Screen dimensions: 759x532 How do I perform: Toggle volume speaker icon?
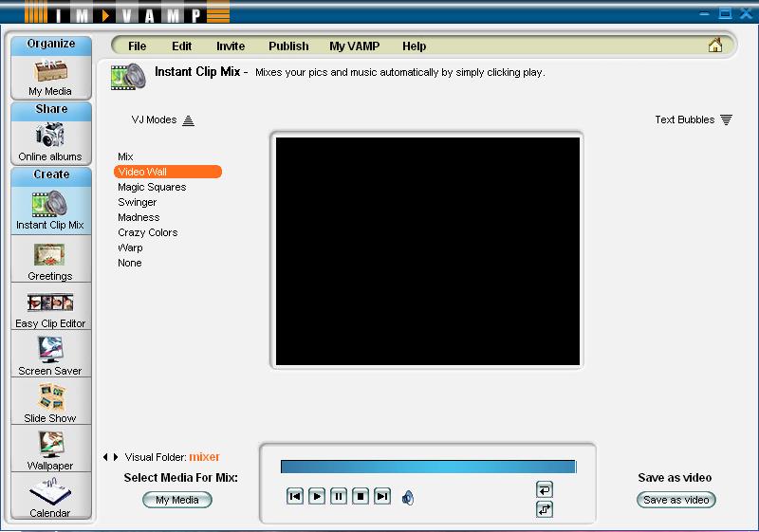[408, 497]
